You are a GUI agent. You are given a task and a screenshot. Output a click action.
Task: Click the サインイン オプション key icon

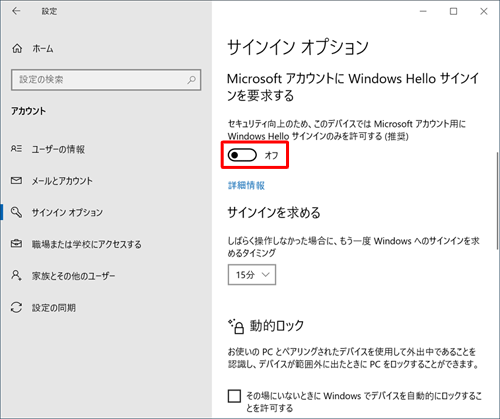16,212
